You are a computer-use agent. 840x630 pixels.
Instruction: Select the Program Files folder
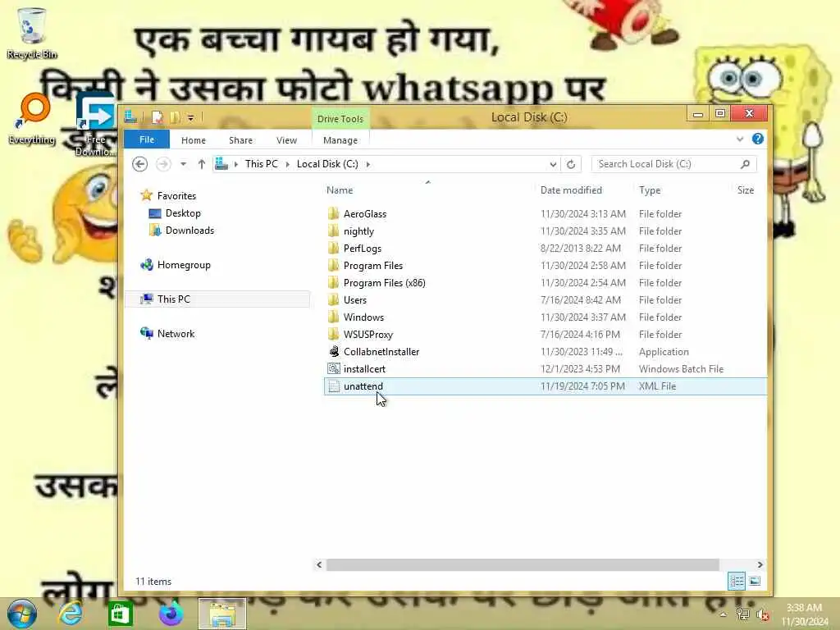373,266
